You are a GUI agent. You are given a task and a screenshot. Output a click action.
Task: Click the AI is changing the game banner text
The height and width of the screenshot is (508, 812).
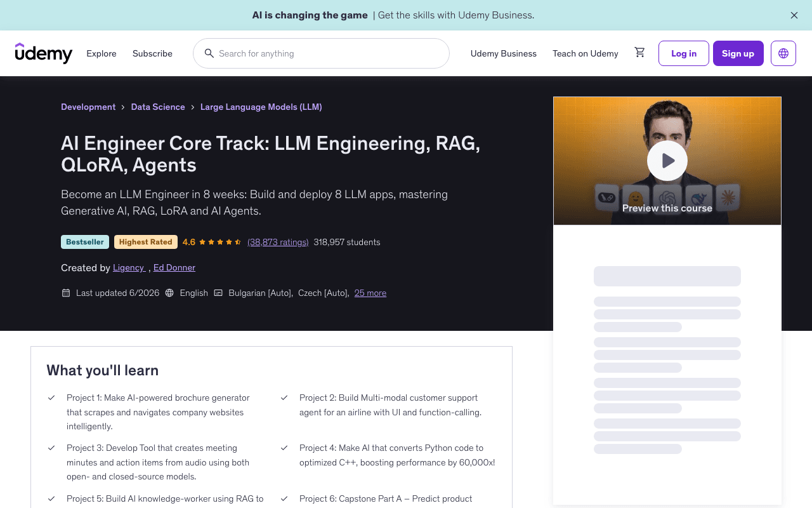point(310,15)
